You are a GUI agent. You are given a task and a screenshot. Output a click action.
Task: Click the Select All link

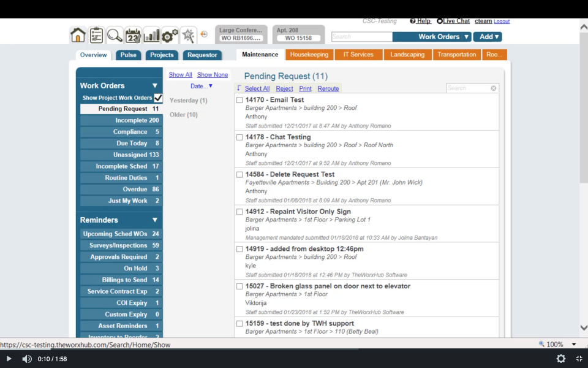pyautogui.click(x=257, y=88)
